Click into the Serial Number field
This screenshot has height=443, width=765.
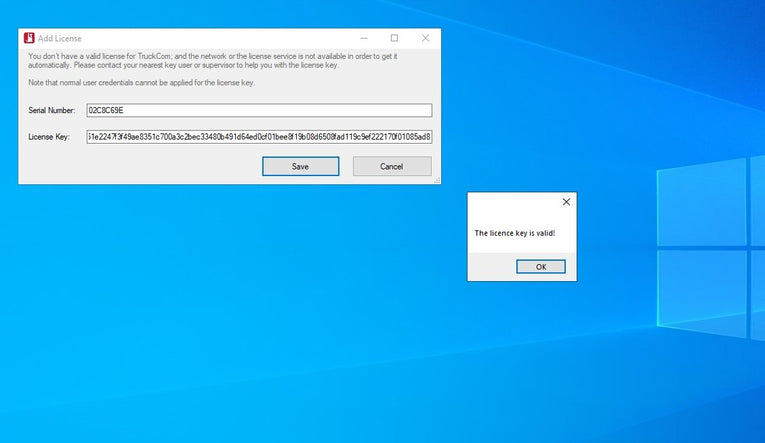pos(259,110)
